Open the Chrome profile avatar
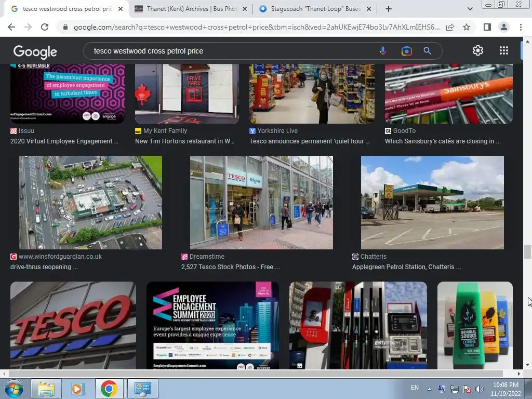Screen dimensions: 532x399 coord(504,27)
